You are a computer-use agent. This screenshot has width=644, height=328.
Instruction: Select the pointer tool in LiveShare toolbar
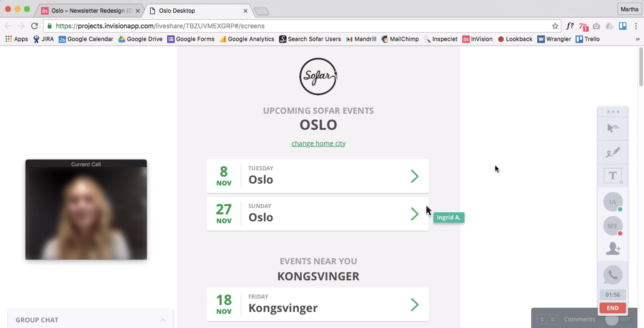pyautogui.click(x=613, y=128)
